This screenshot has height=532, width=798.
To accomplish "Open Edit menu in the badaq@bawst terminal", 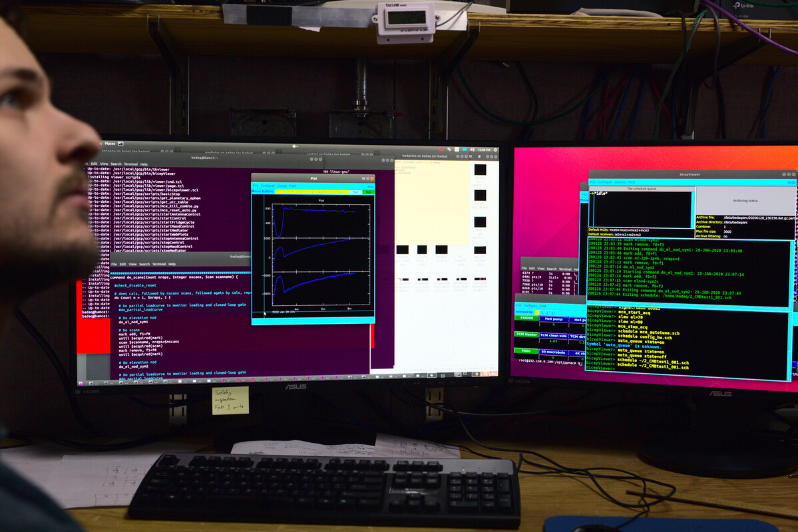I will 94,164.
